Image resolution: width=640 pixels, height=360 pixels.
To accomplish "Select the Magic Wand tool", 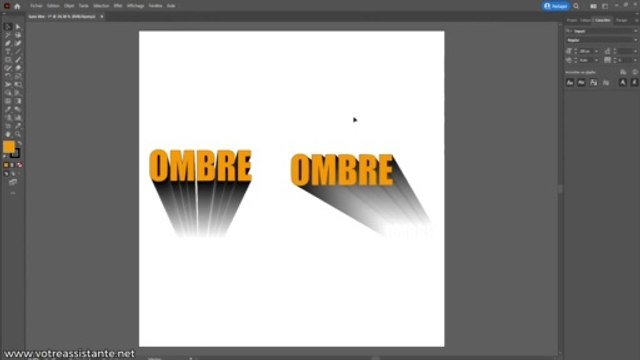I will [8, 35].
